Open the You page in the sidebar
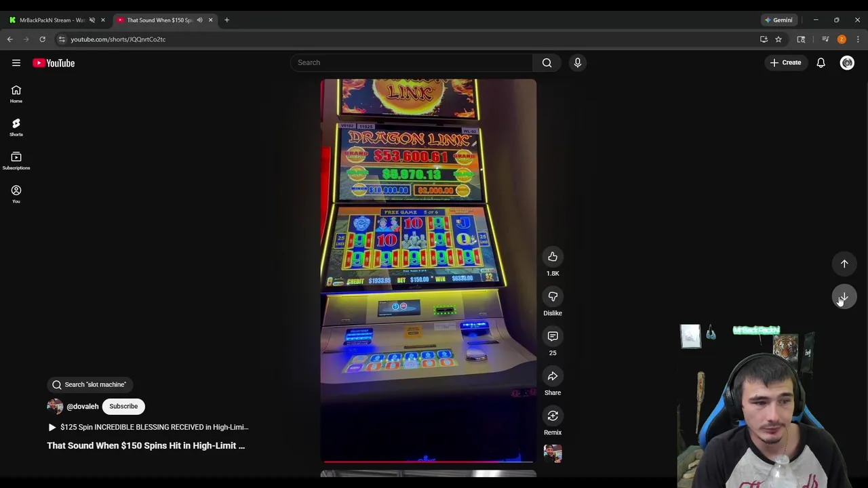Image resolution: width=868 pixels, height=488 pixels. tap(16, 195)
